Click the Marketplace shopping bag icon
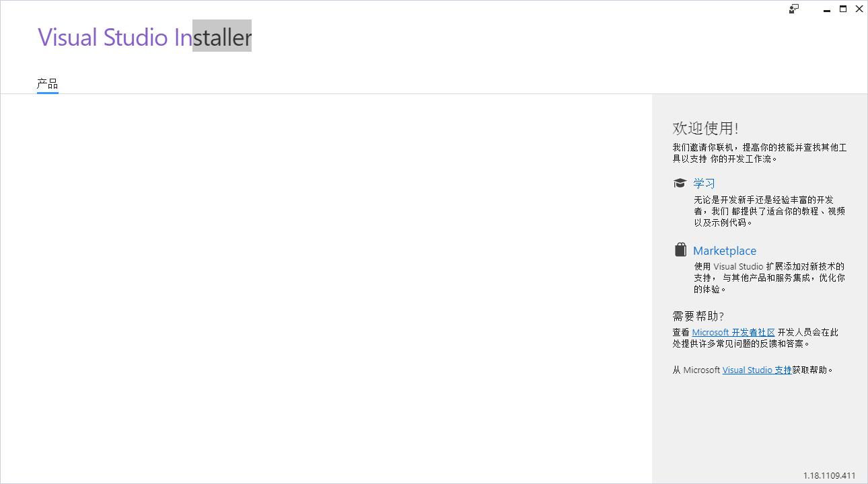Viewport: 868px width, 484px height. (680, 250)
